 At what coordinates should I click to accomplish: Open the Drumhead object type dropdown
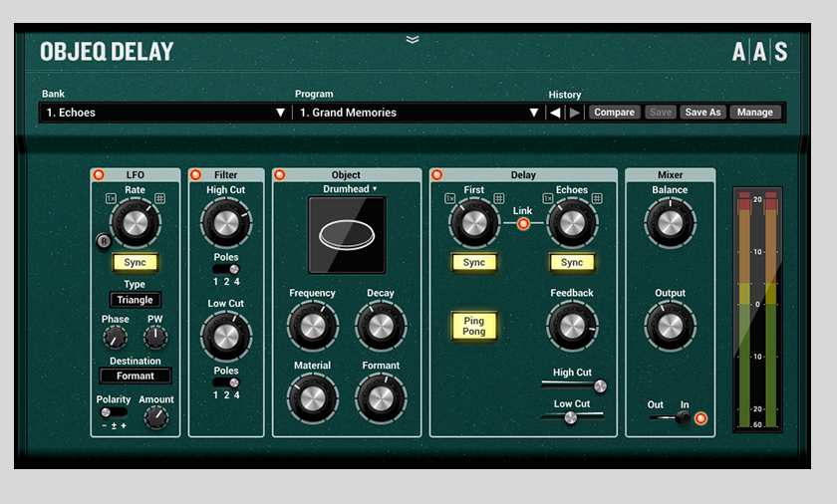click(x=350, y=189)
